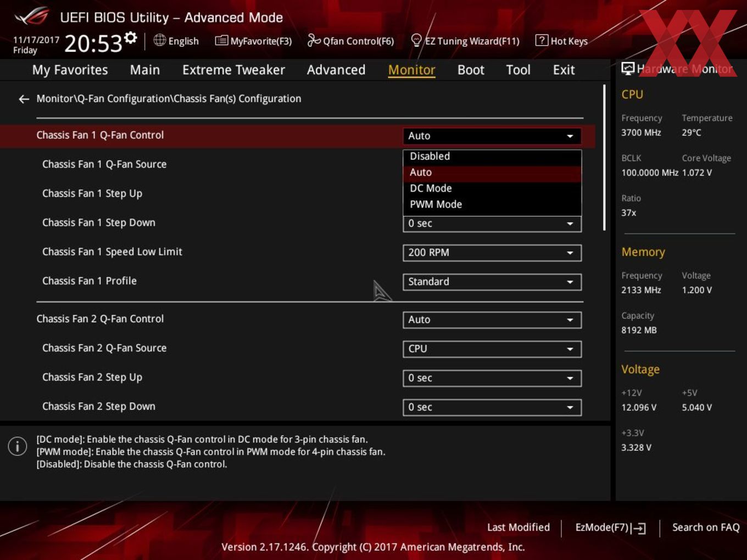Select PWM Mode from the dropdown list

click(x=492, y=204)
